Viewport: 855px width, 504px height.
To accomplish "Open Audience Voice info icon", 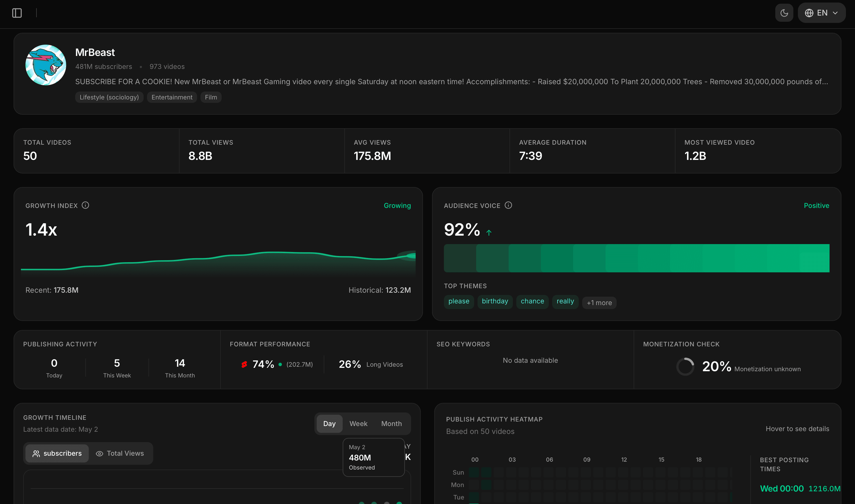I will coord(508,205).
